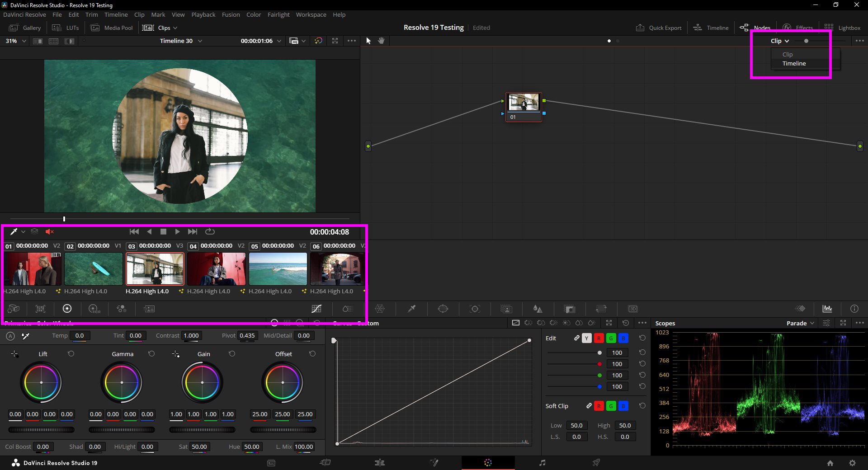Open the Motion Effects palette
Screen dimensions: 868x470
(x=149, y=309)
